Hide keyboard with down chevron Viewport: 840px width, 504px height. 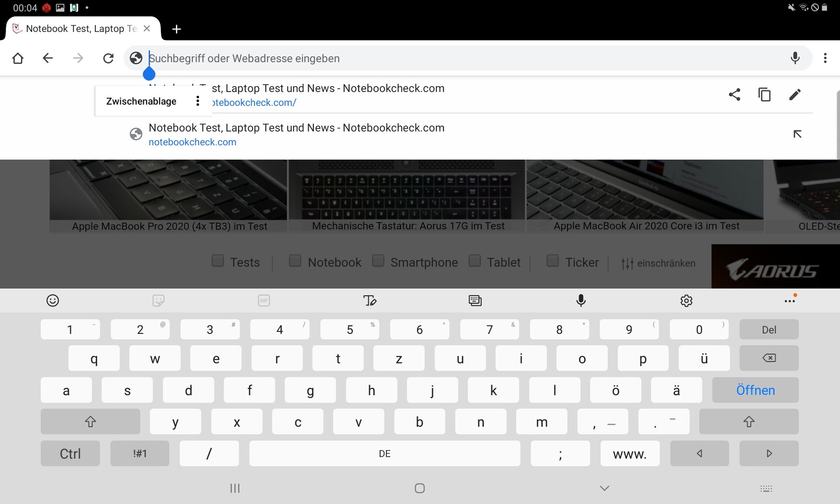point(604,488)
